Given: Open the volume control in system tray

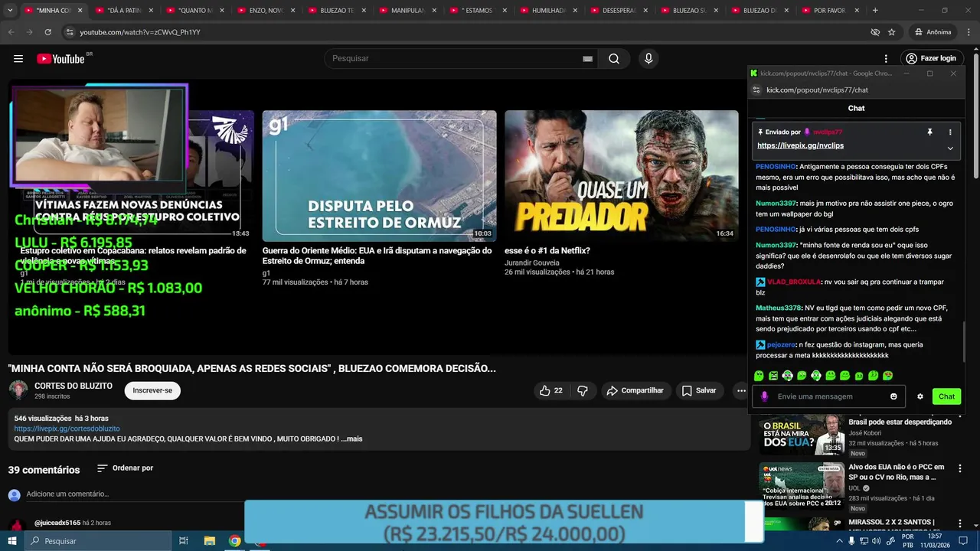Looking at the screenshot, I should pos(876,541).
